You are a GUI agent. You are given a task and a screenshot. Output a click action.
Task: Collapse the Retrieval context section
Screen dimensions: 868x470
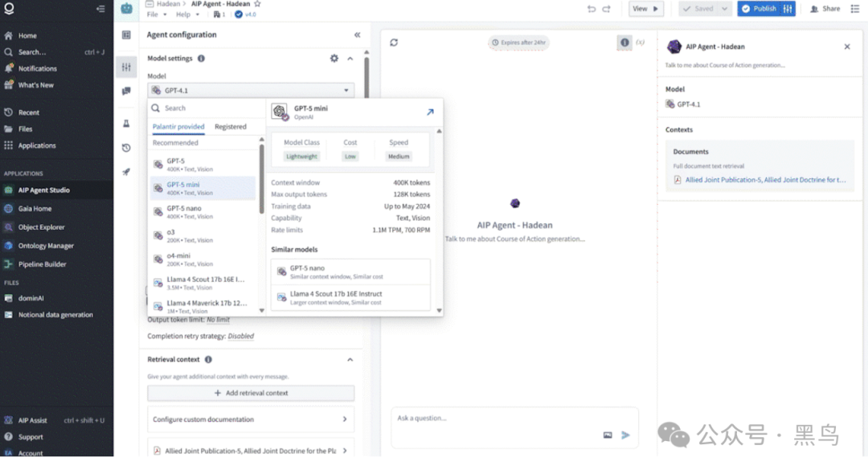tap(350, 360)
